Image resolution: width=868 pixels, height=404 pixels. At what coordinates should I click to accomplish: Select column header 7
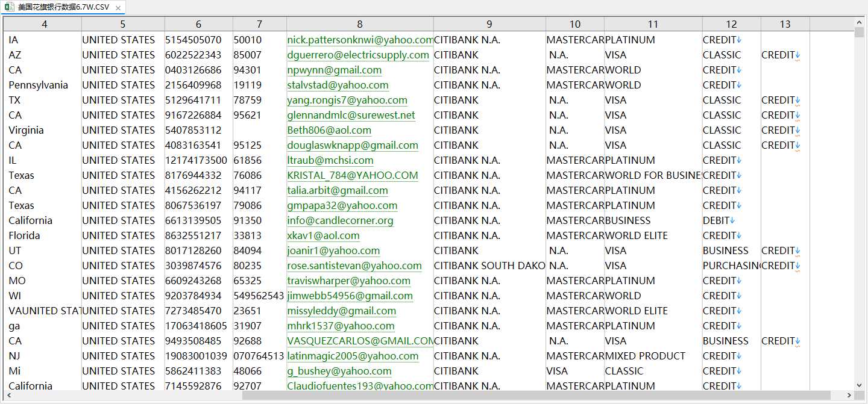tap(260, 24)
